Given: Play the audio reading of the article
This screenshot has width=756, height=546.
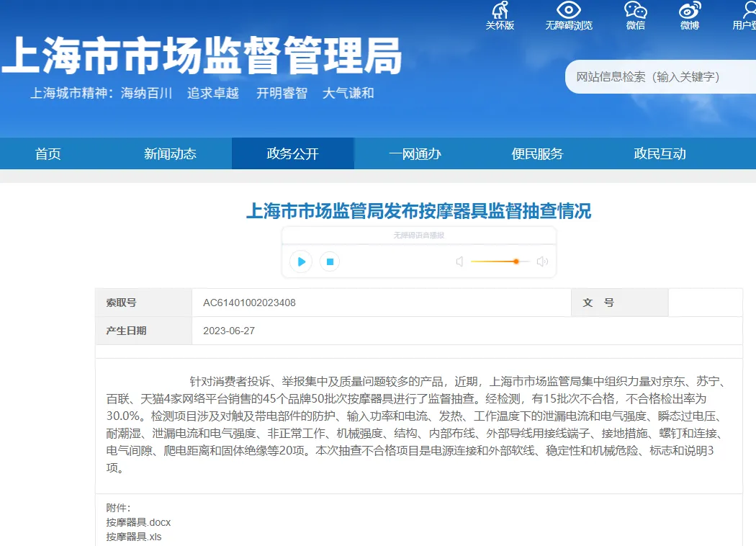Looking at the screenshot, I should point(302,261).
